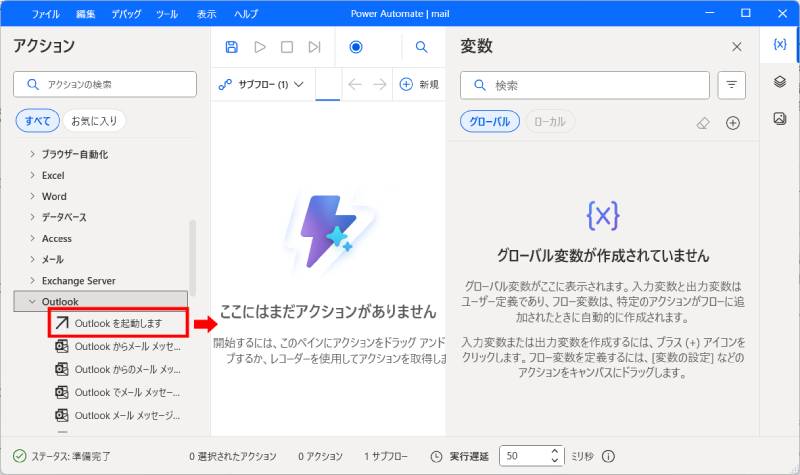This screenshot has height=475, width=800.
Task: Click the '0 アクション' status bar text
Action: tap(320, 456)
